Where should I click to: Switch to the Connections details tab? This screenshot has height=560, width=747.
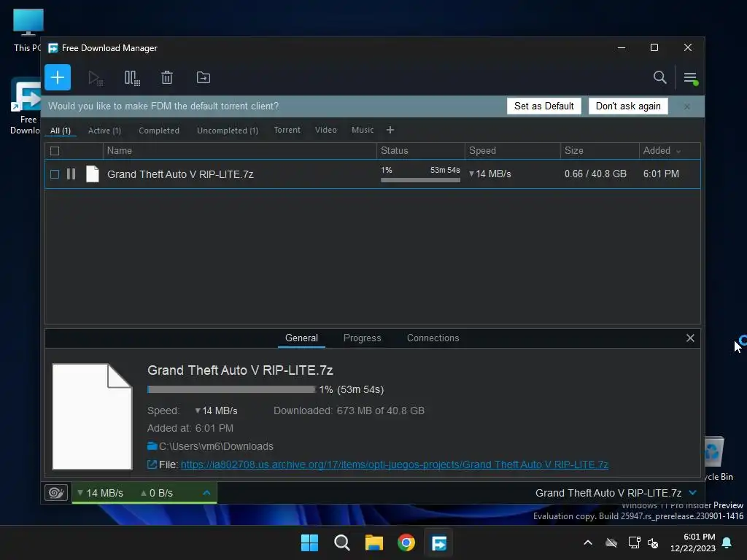(433, 338)
